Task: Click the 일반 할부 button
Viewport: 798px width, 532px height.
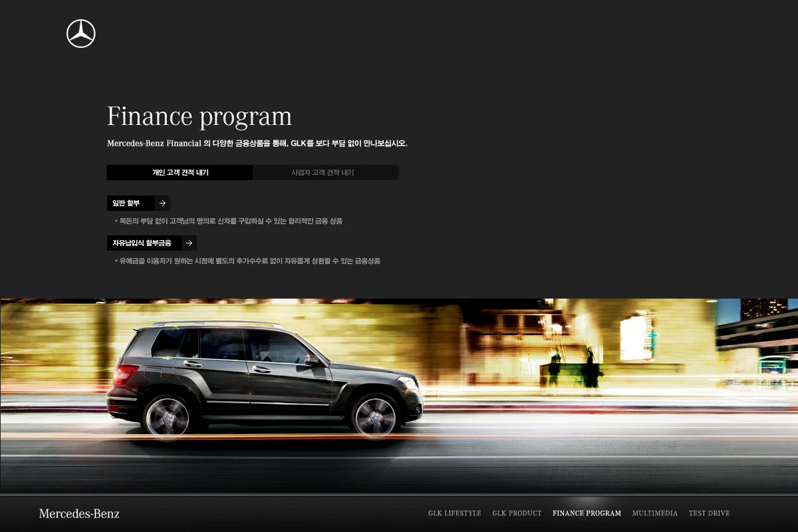Action: point(126,203)
